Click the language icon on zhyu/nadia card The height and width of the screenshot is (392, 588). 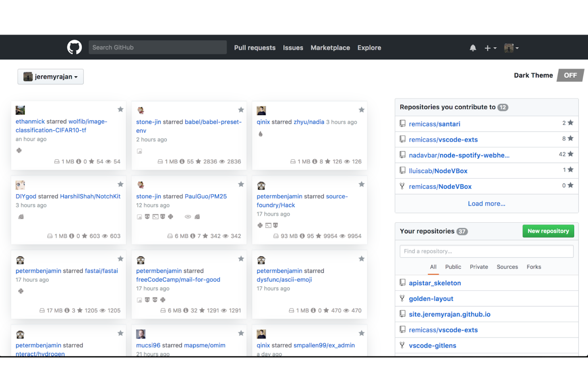[261, 134]
